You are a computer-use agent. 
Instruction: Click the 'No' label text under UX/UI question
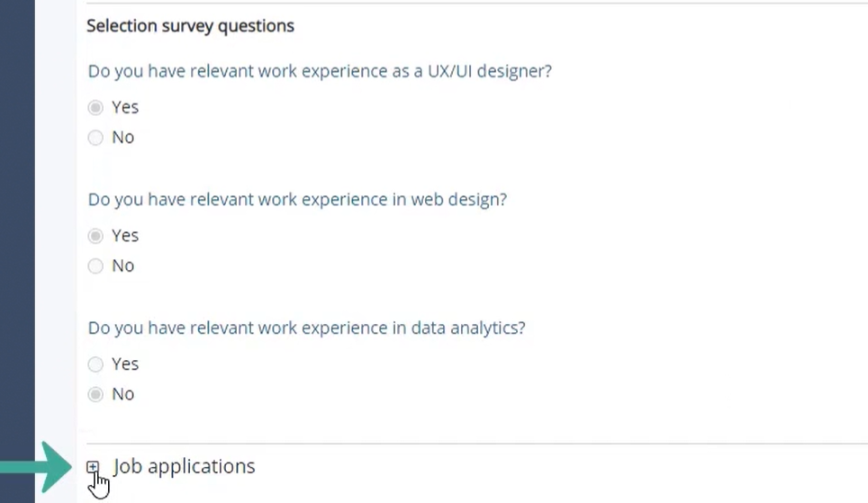tap(122, 138)
